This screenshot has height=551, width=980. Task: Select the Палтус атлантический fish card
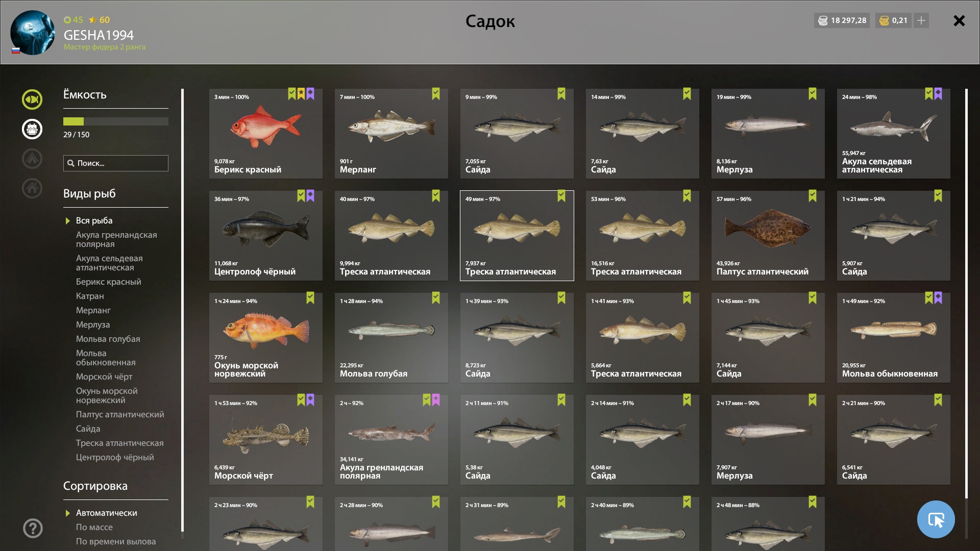click(768, 236)
